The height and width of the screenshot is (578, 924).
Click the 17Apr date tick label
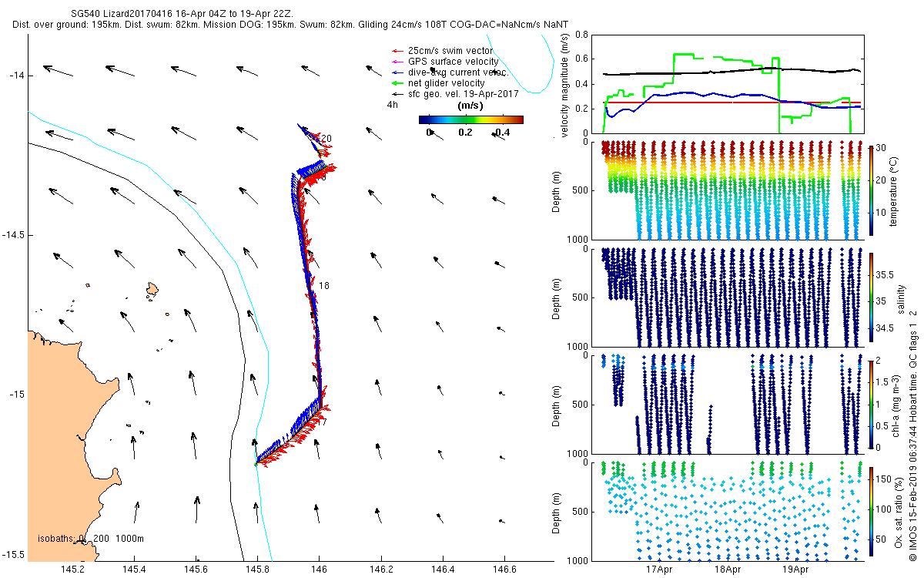[x=660, y=570]
